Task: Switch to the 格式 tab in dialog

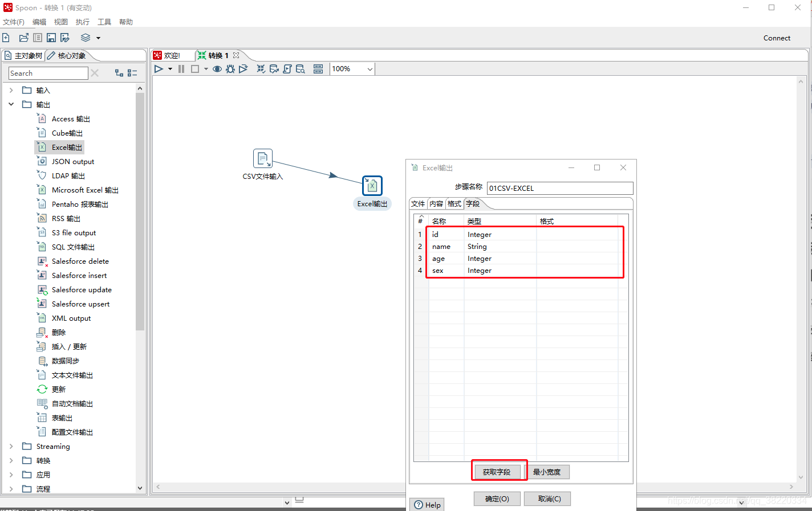Action: (455, 203)
